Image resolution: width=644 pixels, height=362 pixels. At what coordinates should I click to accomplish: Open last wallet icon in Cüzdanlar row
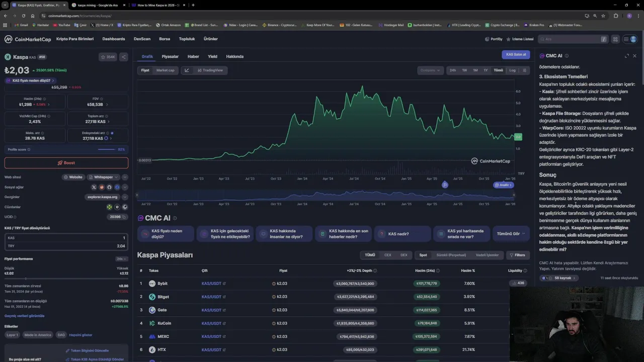(125, 207)
